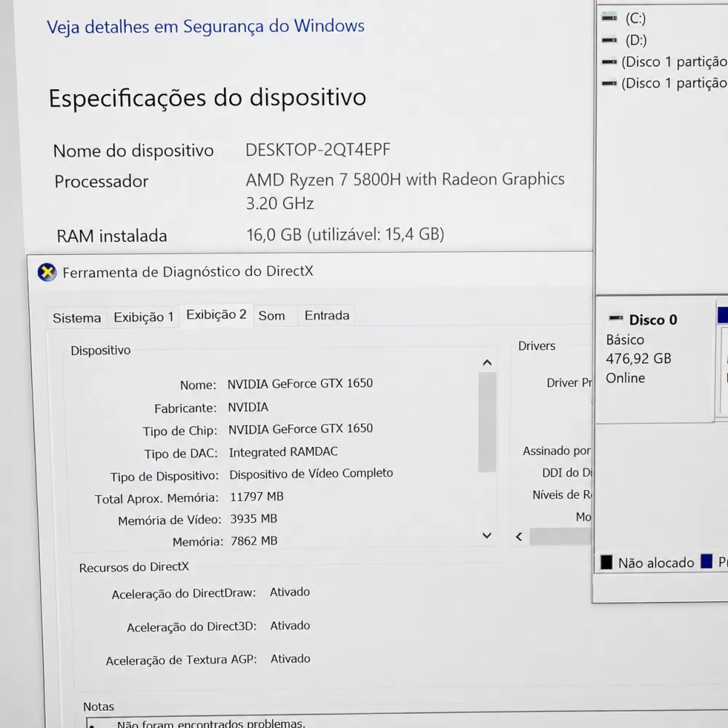Select the Nome value NVIDIA GeForce GTX 1650

tap(300, 384)
